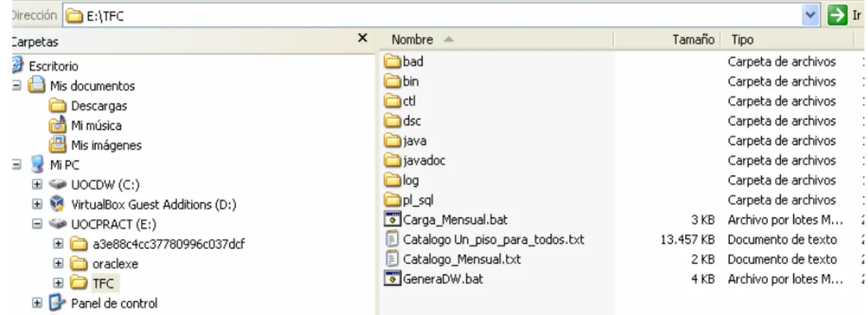Screen dimensions: 868x315
Task: Expand the oraclexe folder node
Action: pos(58,263)
